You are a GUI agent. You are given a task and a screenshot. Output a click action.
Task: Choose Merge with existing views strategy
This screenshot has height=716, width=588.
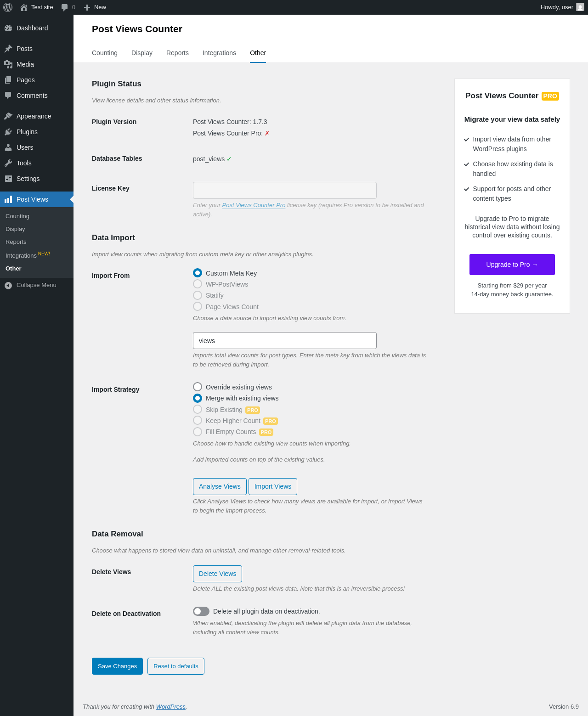[x=198, y=398]
